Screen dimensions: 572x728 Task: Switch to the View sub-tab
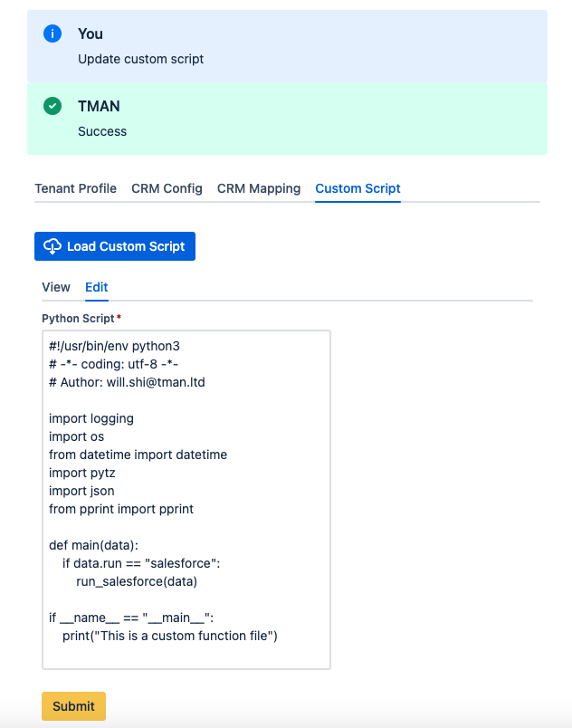tap(56, 287)
